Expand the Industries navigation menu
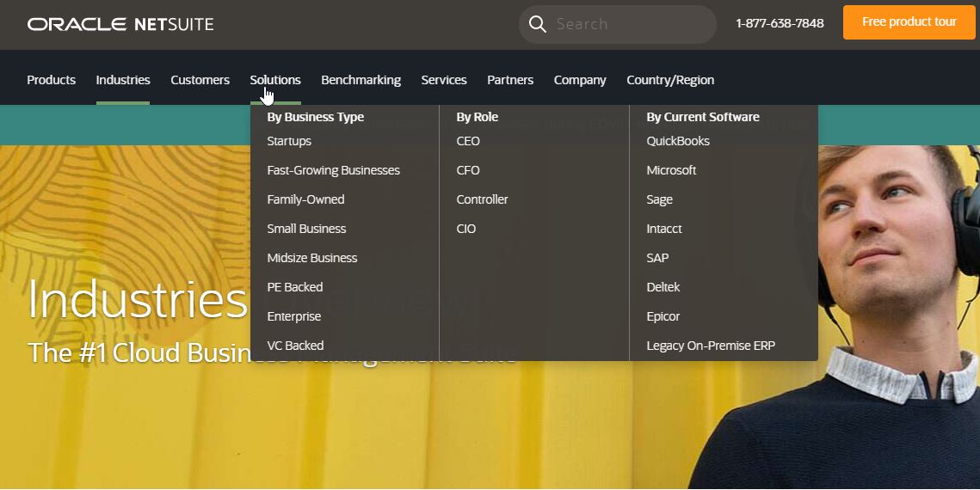The height and width of the screenshot is (490, 980). (123, 80)
